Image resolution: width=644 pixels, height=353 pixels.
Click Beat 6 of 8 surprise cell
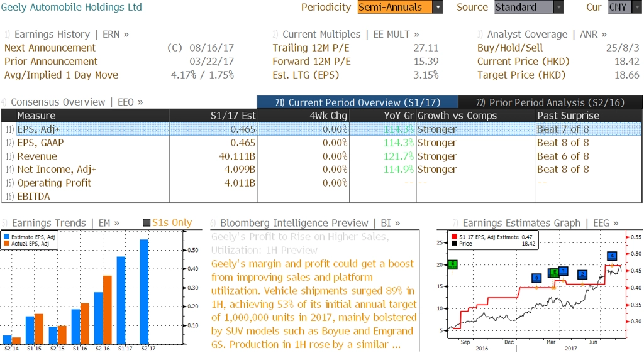coord(563,156)
